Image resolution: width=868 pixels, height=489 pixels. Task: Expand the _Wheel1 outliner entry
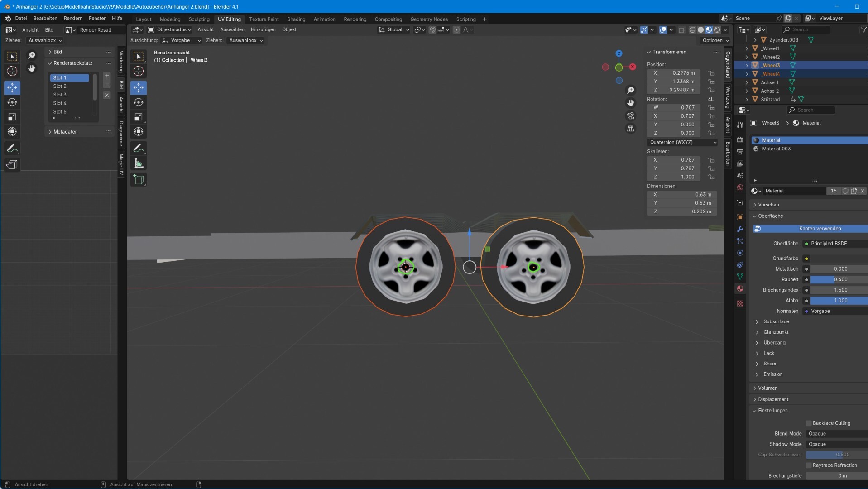747,48
